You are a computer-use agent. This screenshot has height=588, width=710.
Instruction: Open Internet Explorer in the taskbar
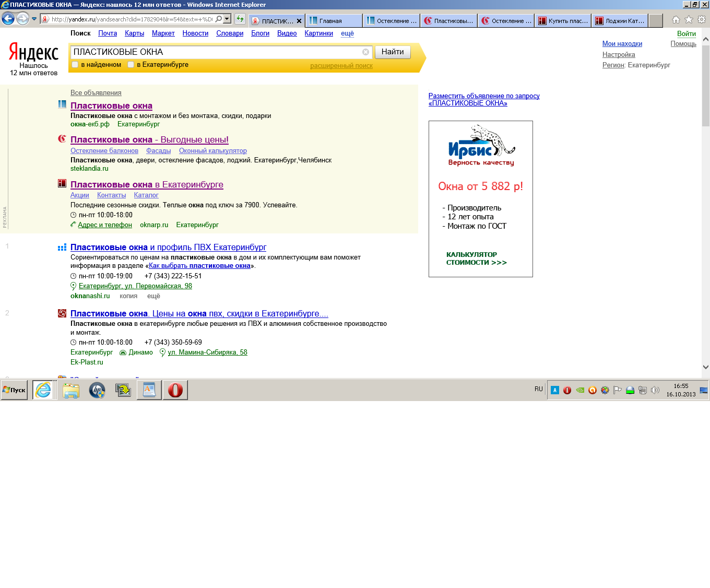coord(43,390)
